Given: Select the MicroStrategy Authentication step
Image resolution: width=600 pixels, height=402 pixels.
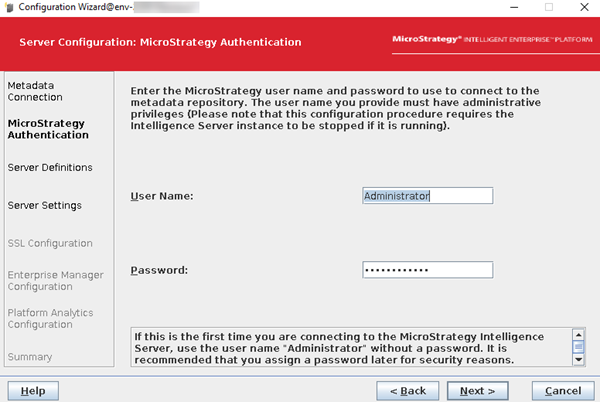Looking at the screenshot, I should coord(46,129).
